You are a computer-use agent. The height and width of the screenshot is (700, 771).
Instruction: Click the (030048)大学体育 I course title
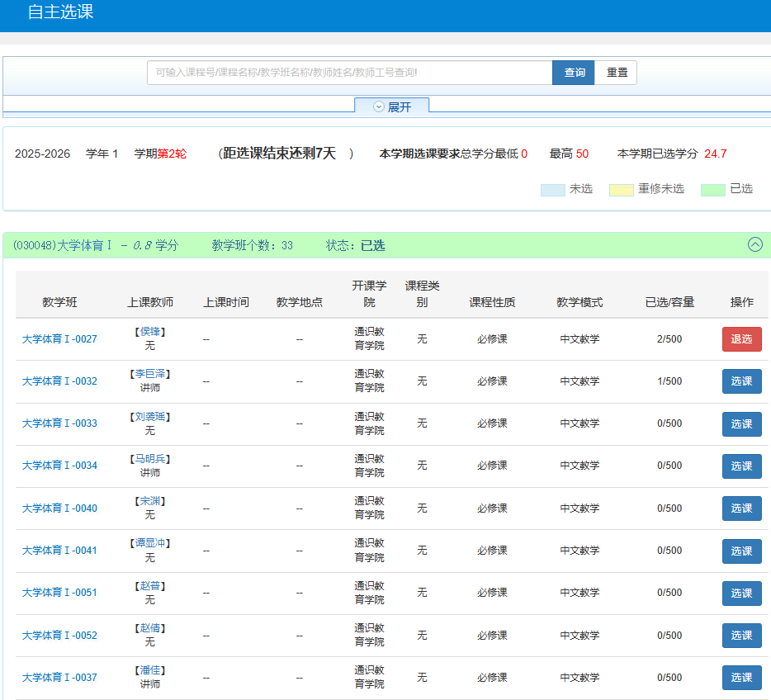62,245
